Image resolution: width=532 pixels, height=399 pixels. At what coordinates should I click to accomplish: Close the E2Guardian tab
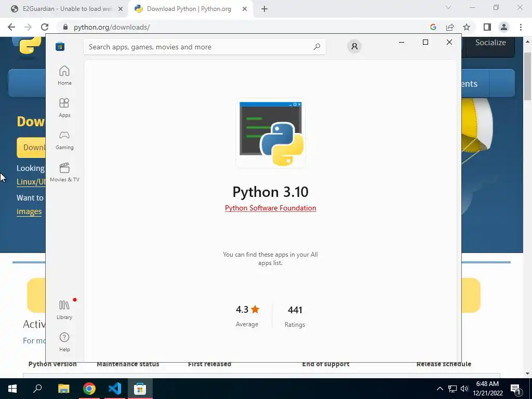(121, 9)
